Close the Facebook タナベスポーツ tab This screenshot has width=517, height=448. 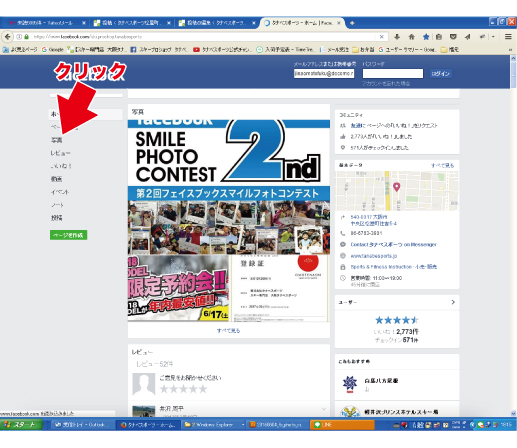pyautogui.click(x=339, y=23)
